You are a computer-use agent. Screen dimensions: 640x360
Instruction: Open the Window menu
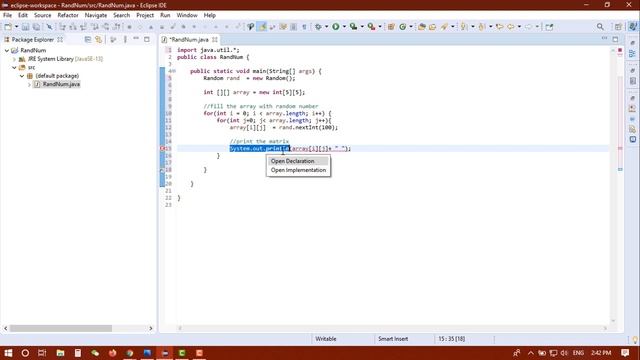pyautogui.click(x=187, y=15)
